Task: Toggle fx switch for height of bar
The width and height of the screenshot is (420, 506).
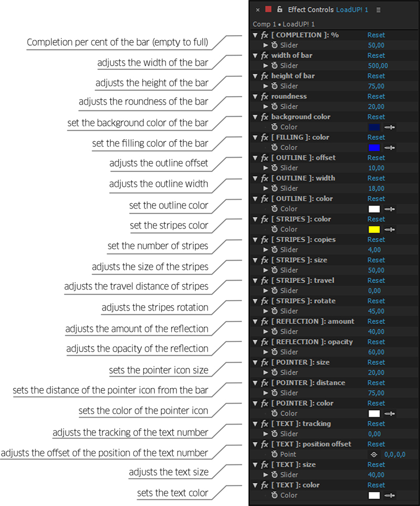Action: pos(265,76)
